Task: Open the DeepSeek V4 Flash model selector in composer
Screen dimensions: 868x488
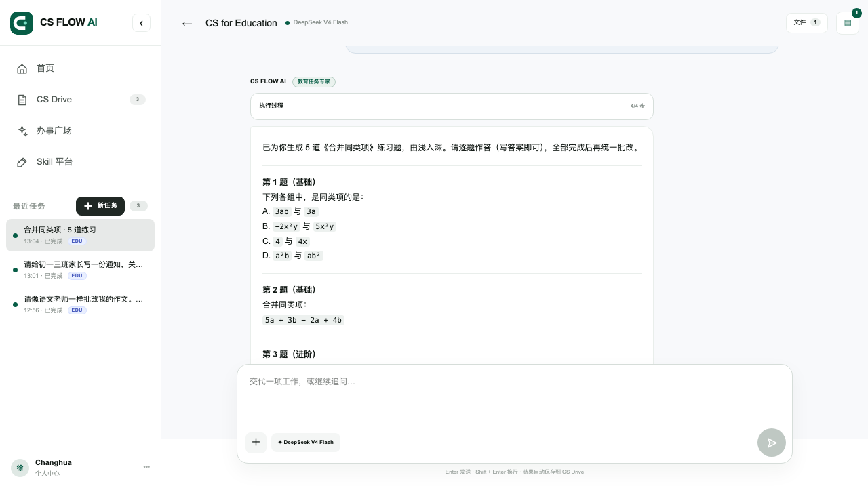Action: pyautogui.click(x=306, y=443)
